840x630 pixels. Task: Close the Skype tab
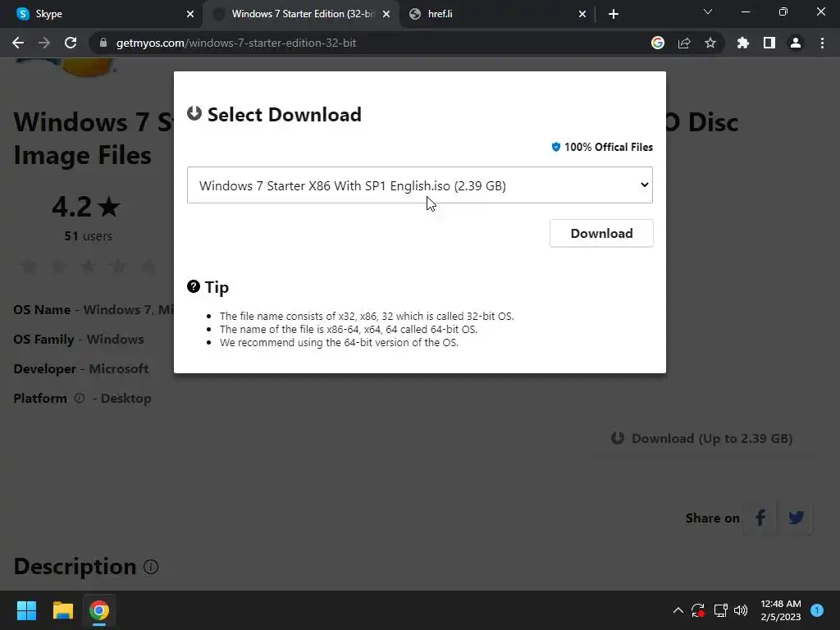(x=190, y=14)
